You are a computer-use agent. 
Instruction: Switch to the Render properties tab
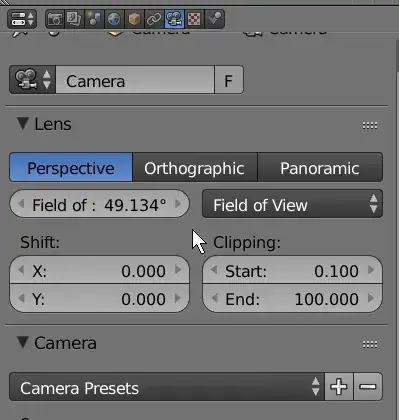(x=55, y=19)
